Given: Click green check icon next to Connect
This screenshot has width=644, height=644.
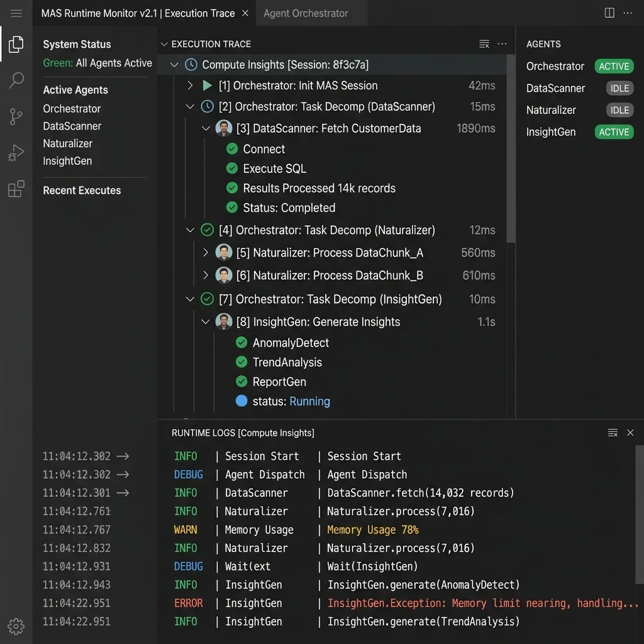Looking at the screenshot, I should point(232,148).
